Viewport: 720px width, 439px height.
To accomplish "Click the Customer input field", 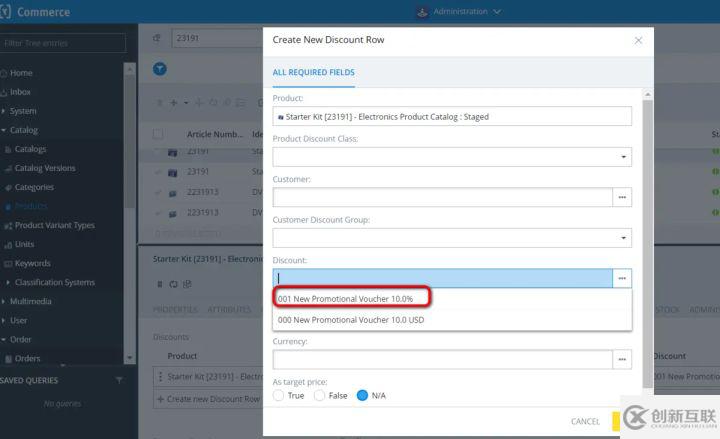I will click(x=442, y=197).
